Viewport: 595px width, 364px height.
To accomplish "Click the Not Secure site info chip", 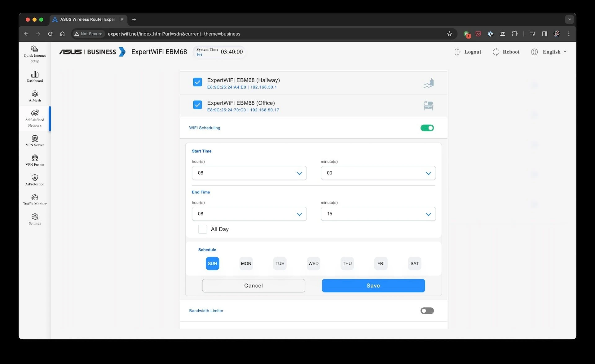I will 89,34.
